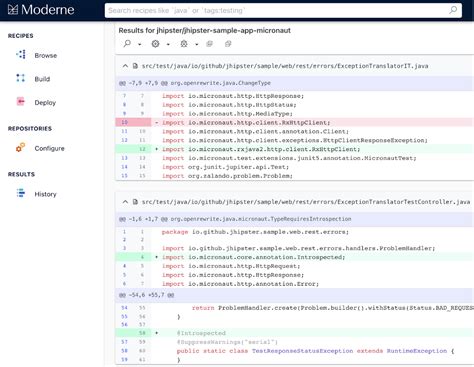This screenshot has height=367, width=474.
Task: Click the circular gear toolbar icon
Action: click(x=155, y=44)
